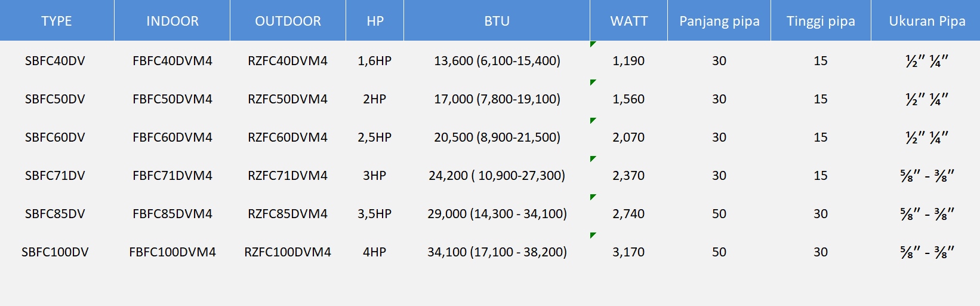Image resolution: width=980 pixels, height=306 pixels.
Task: Select BTU cell 34,100 (17,100 - 38,200)
Action: point(497,252)
